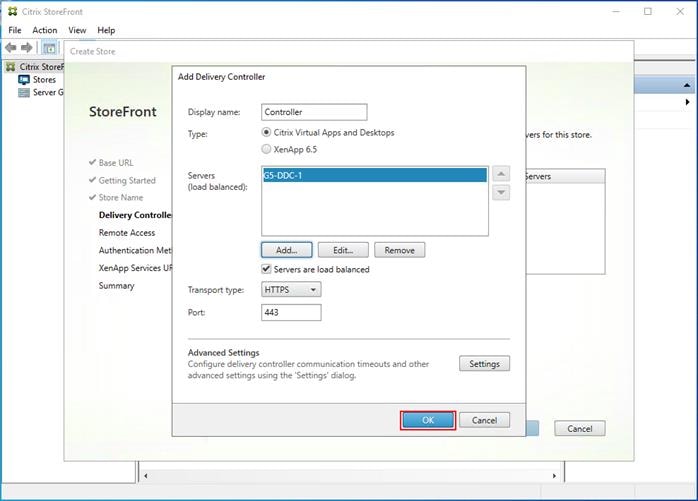Viewport: 698px width, 501px height.
Task: Expand the Actions pane submenu arrow
Action: pyautogui.click(x=688, y=102)
